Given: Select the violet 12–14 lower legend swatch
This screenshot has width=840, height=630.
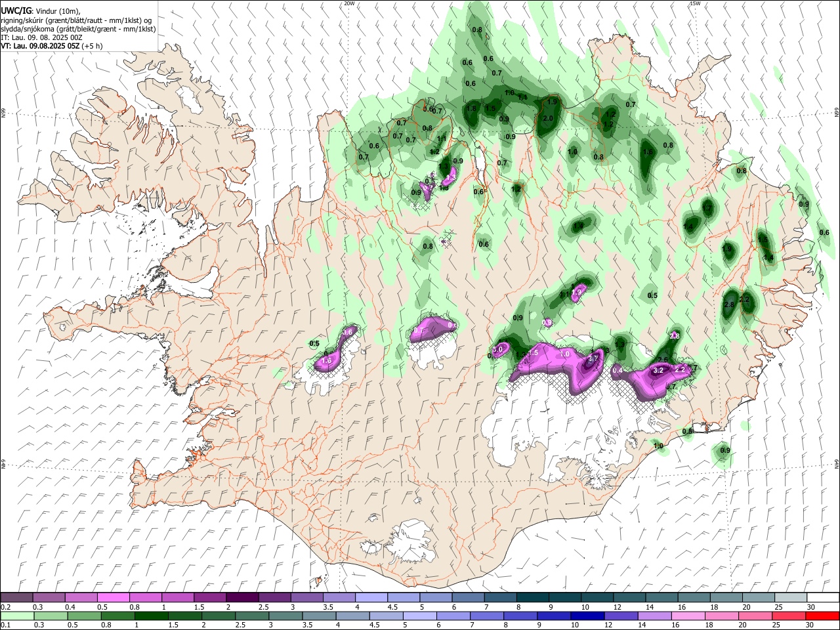Looking at the screenshot, I should pos(621,616).
